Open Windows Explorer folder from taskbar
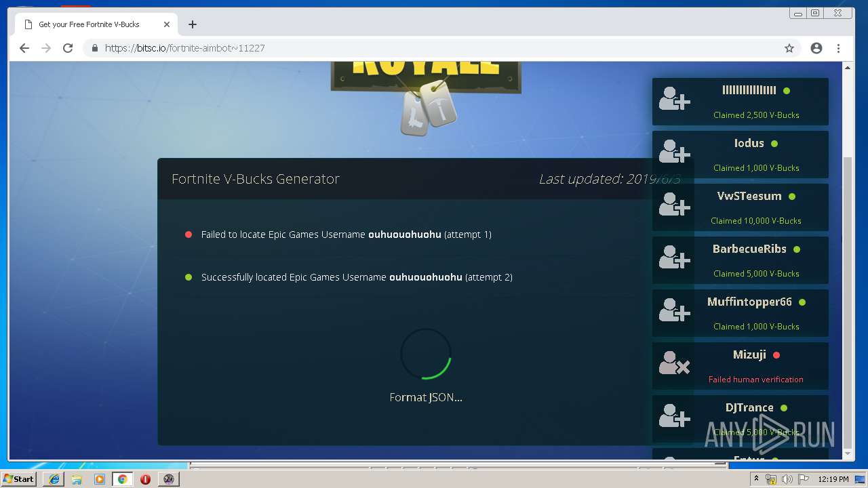This screenshot has height=488, width=868. pyautogui.click(x=77, y=479)
